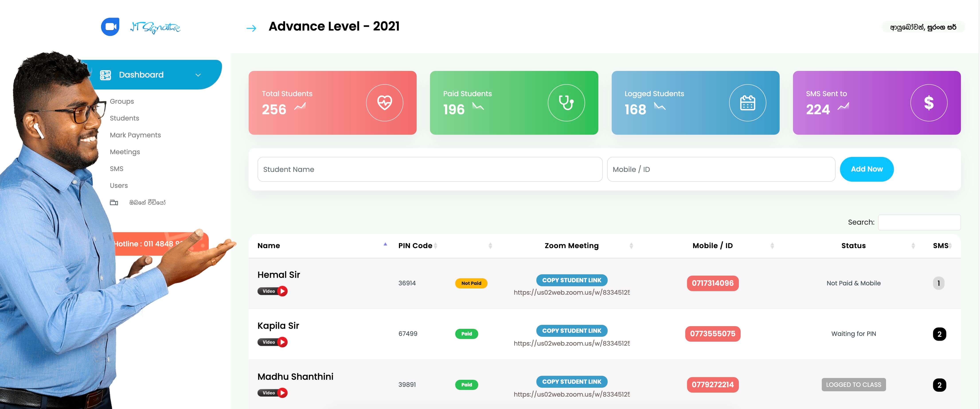Click the blue video camera logo icon

click(x=110, y=27)
